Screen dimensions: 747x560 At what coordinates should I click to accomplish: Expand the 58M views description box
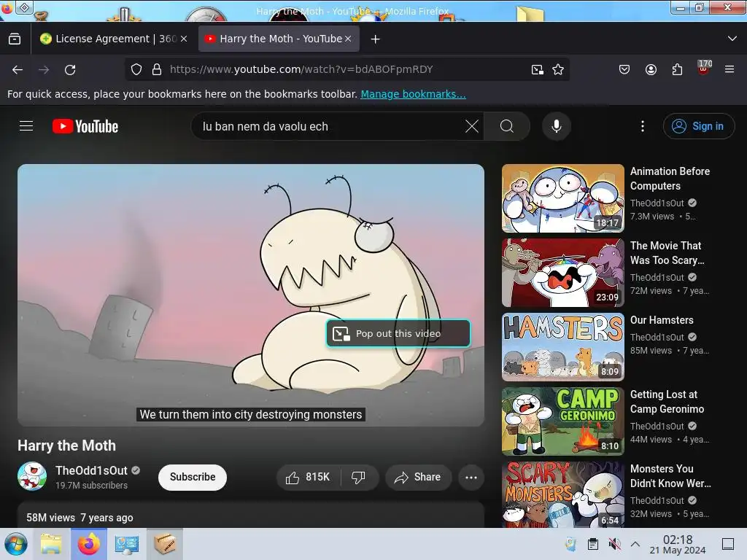[251, 516]
